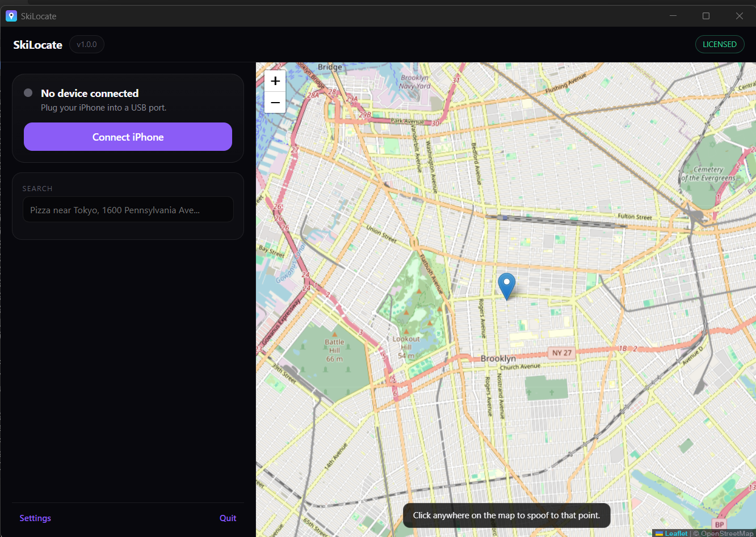The width and height of the screenshot is (756, 537).
Task: Close the SkiLocate window
Action: click(740, 16)
